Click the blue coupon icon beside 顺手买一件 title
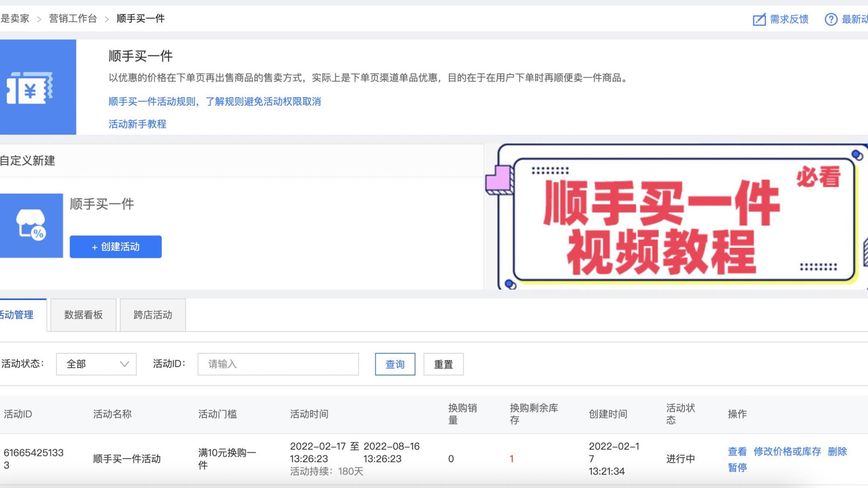Viewport: 868px width, 488px height. (x=30, y=87)
